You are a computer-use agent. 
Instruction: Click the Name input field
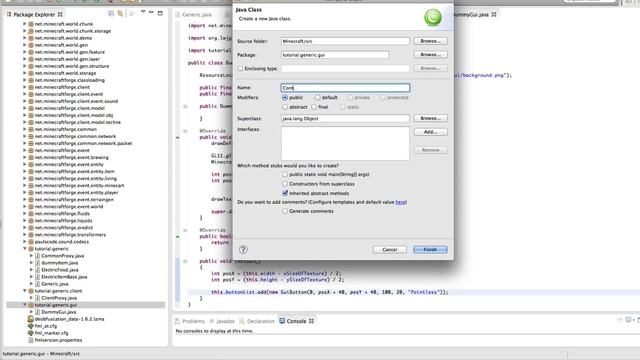345,88
